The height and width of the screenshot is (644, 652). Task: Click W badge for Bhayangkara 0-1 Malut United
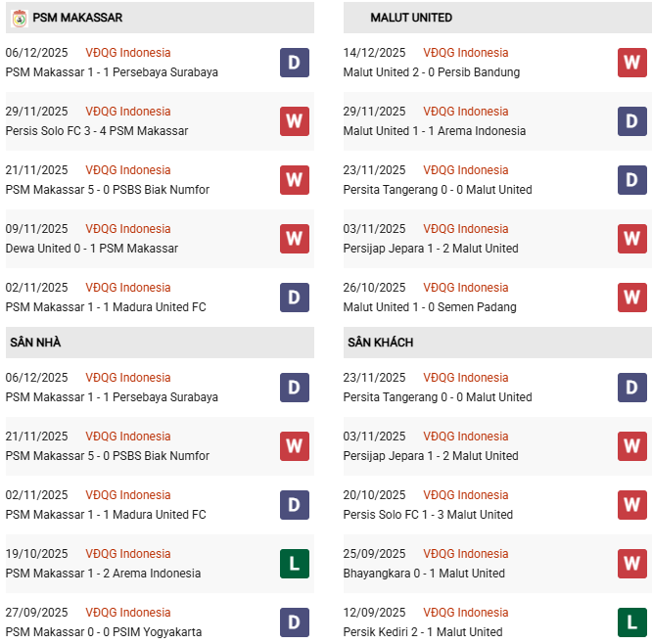pyautogui.click(x=632, y=564)
